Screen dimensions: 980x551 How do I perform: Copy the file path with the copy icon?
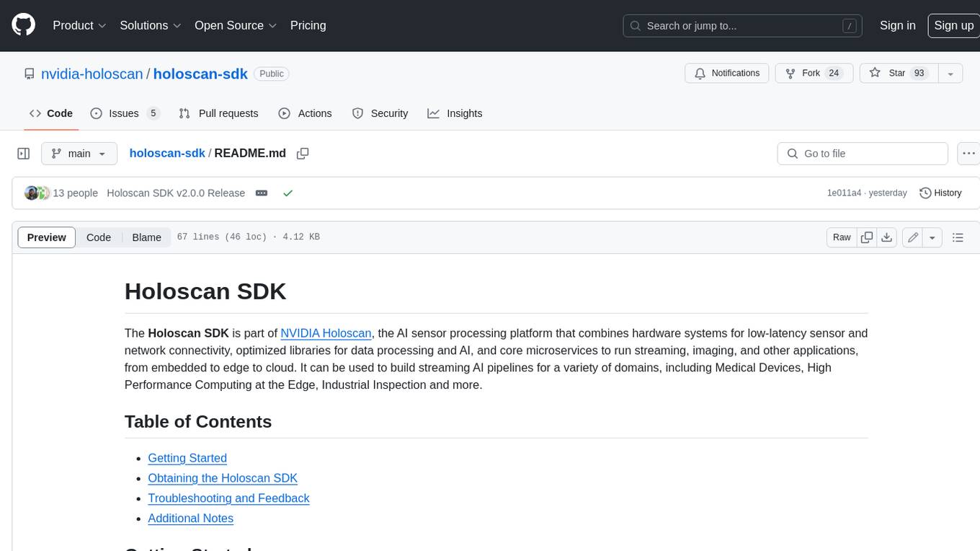(303, 154)
